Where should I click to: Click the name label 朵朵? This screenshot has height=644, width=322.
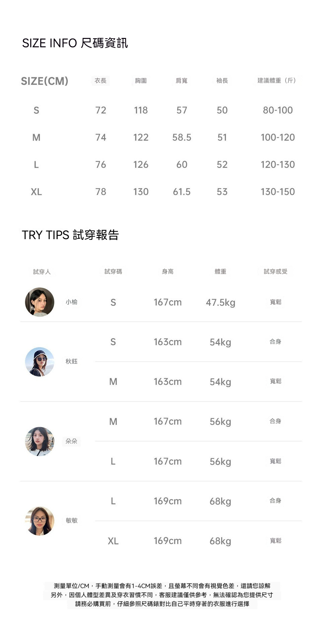coord(71,441)
